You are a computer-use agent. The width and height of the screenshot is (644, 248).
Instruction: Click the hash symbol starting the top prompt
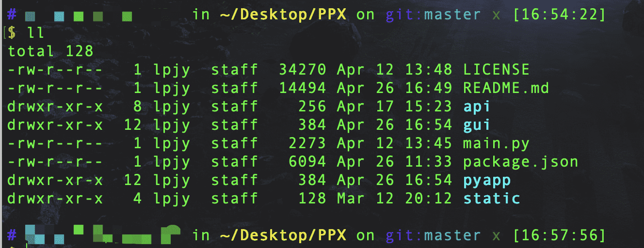tap(12, 15)
